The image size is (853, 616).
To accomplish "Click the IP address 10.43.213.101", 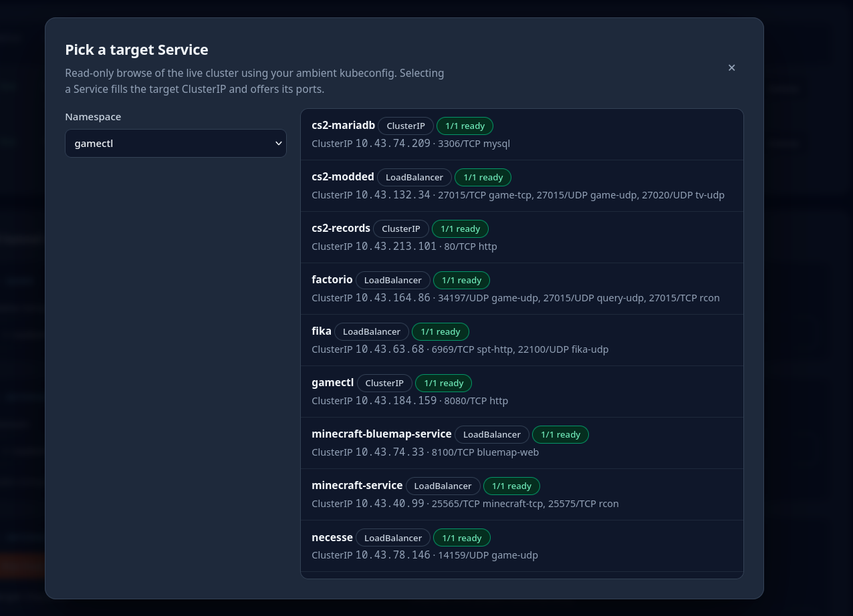I will tap(396, 246).
